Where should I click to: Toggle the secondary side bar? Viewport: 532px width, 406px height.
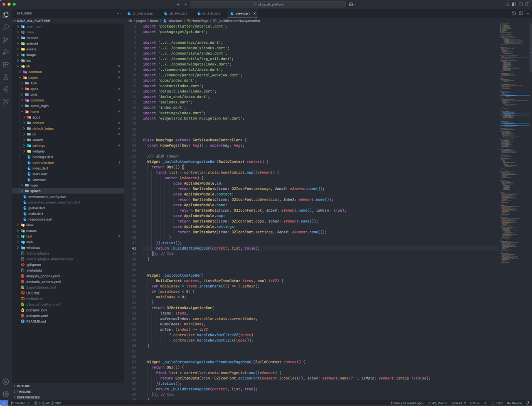coord(527,4)
